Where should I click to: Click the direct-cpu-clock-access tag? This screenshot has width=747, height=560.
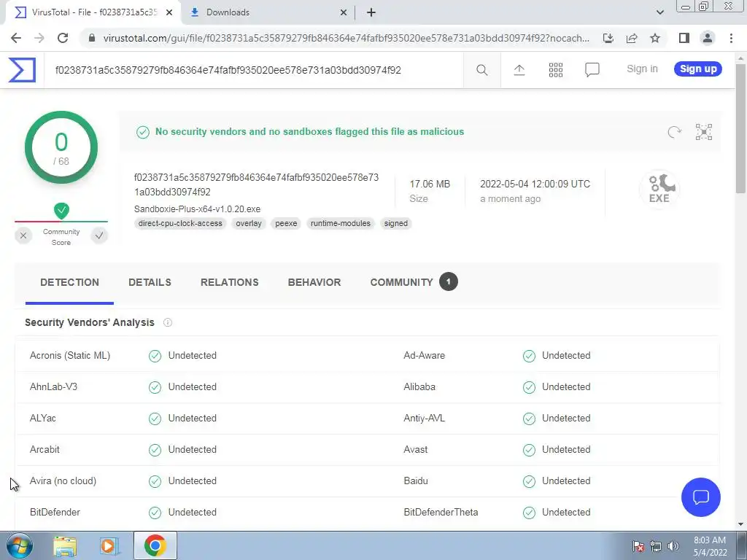click(180, 223)
